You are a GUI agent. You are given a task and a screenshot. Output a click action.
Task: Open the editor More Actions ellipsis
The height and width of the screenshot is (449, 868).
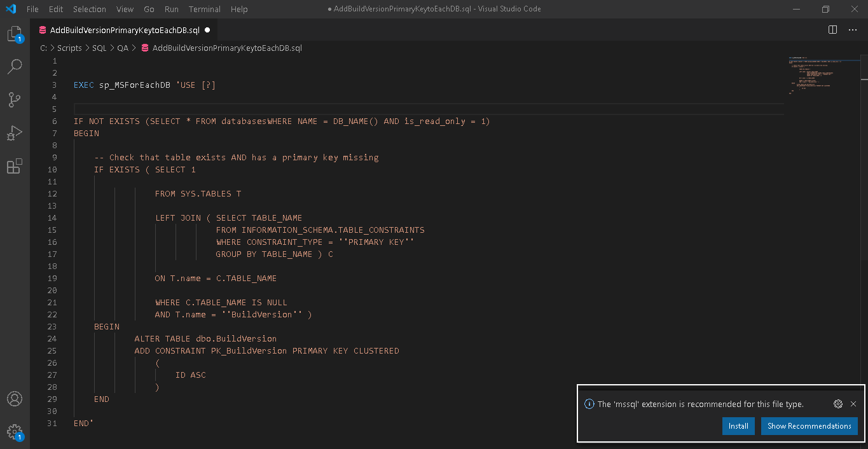click(x=852, y=30)
